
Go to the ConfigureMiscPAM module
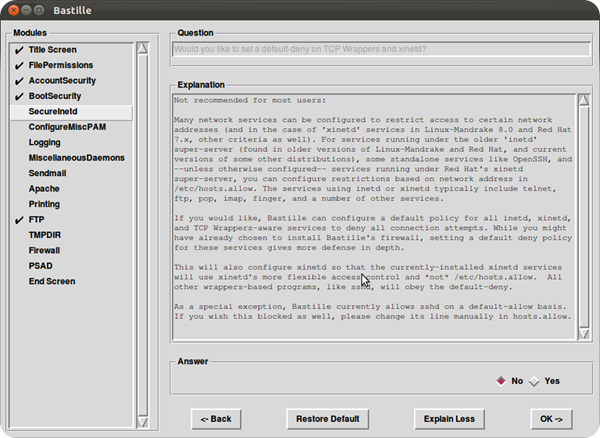pyautogui.click(x=67, y=127)
